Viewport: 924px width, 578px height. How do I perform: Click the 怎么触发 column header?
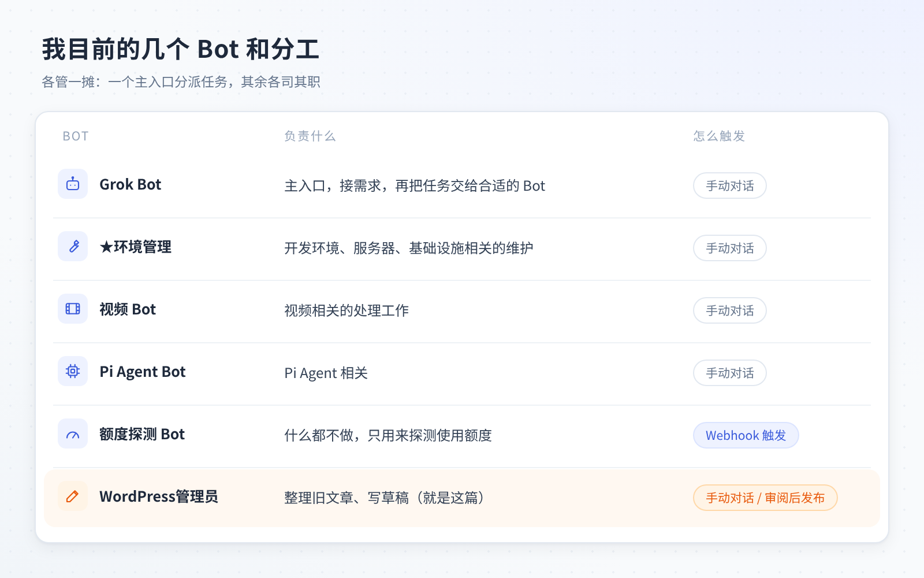coord(719,136)
